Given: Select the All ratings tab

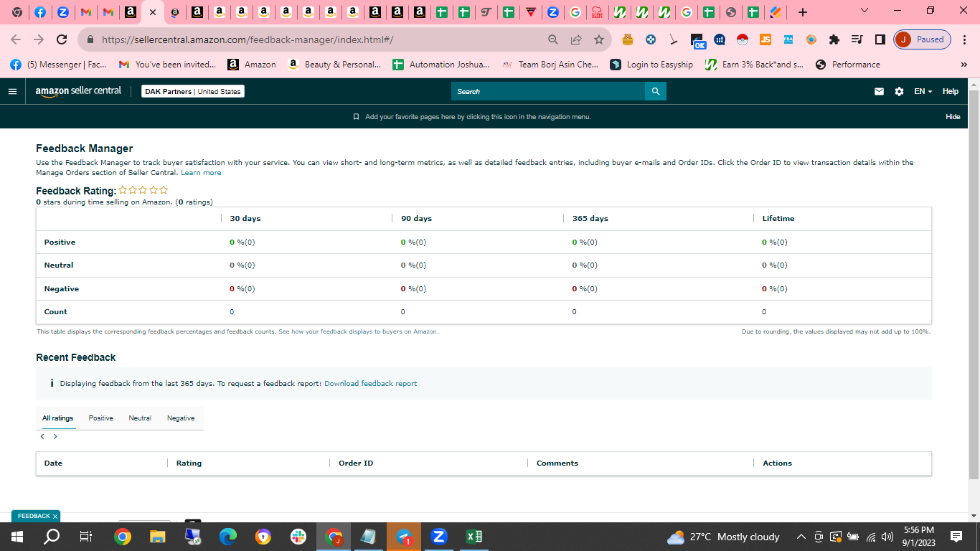Looking at the screenshot, I should [x=57, y=418].
